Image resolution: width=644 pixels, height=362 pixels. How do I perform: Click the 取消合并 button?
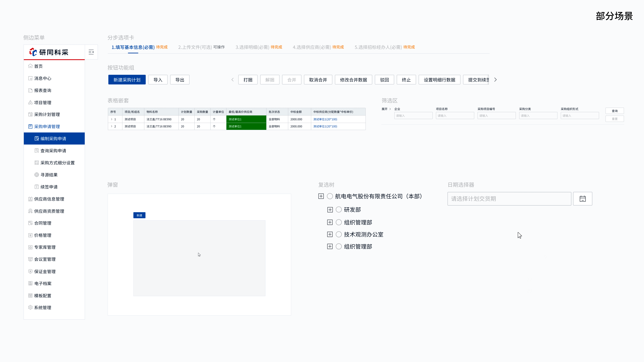[318, 80]
